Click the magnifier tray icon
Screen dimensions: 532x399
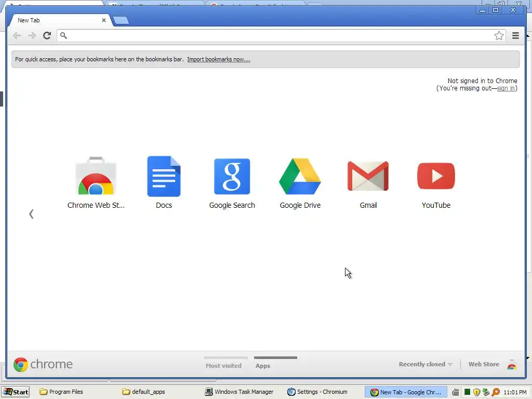pos(496,392)
